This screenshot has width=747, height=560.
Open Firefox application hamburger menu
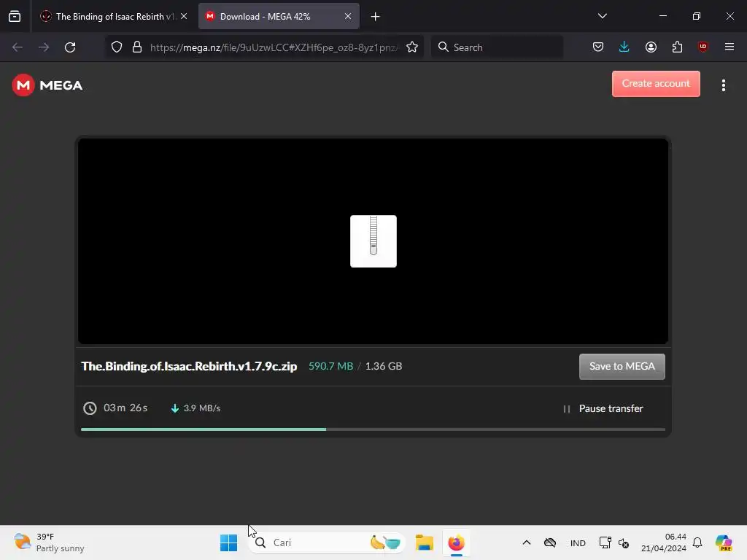pyautogui.click(x=729, y=47)
